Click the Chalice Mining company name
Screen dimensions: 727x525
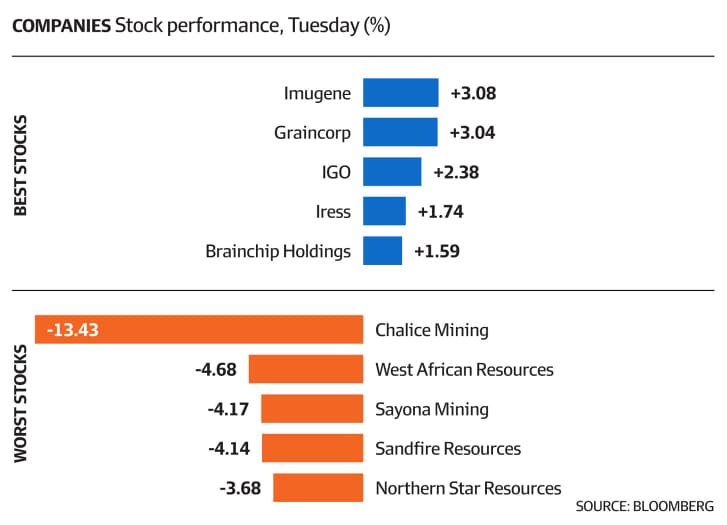click(432, 330)
